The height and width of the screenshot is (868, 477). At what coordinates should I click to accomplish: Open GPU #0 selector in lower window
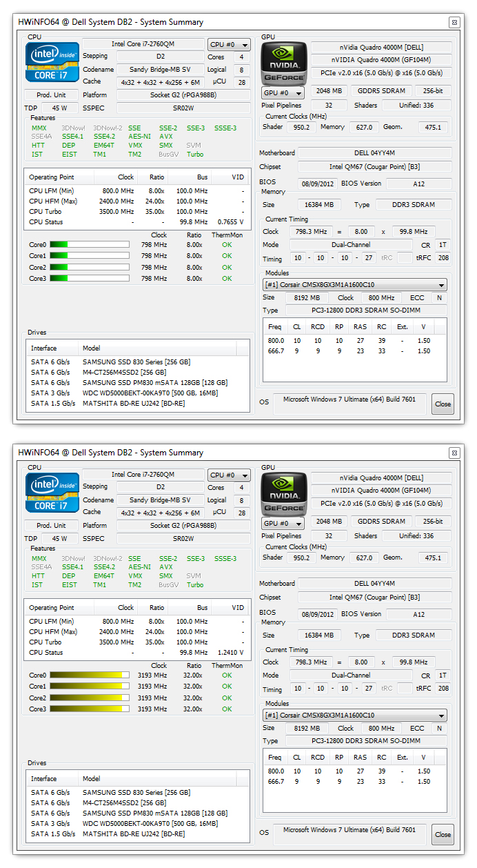pyautogui.click(x=283, y=523)
